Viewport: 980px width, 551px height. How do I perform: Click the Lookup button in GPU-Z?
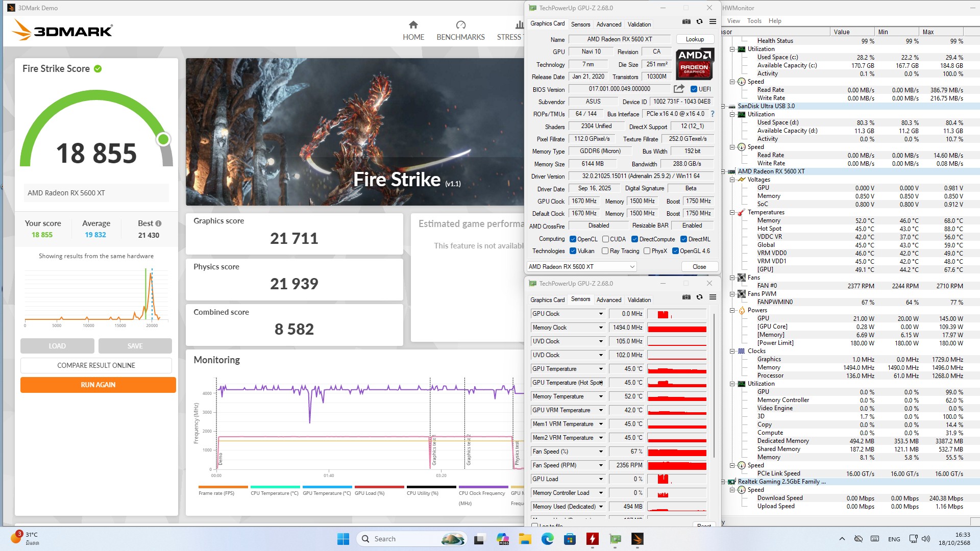pyautogui.click(x=694, y=39)
